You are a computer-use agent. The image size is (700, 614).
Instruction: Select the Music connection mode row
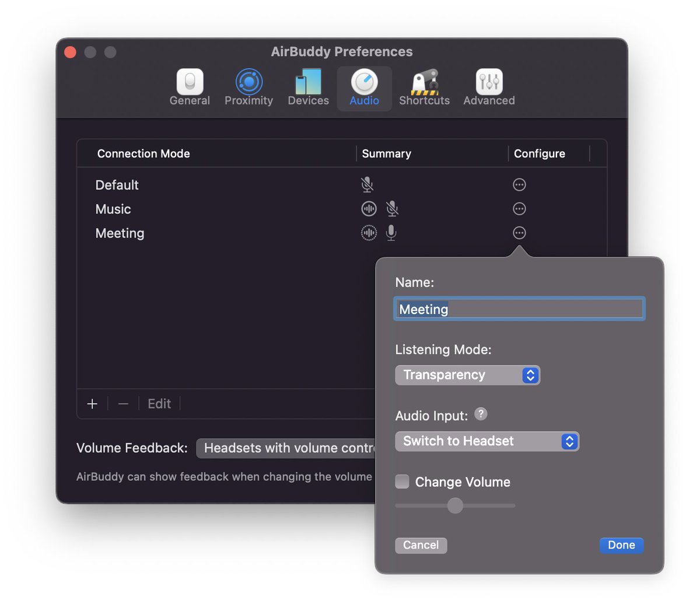coord(342,209)
